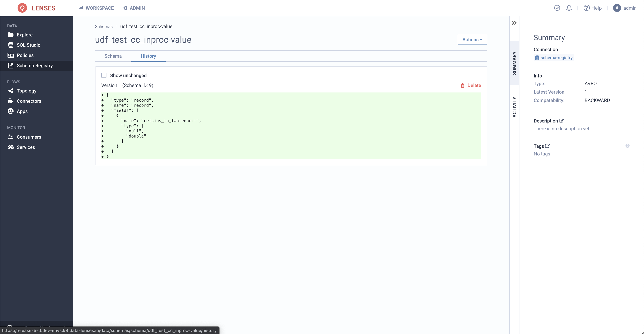This screenshot has height=334, width=644.
Task: Go to Consumers page
Action: pos(29,137)
